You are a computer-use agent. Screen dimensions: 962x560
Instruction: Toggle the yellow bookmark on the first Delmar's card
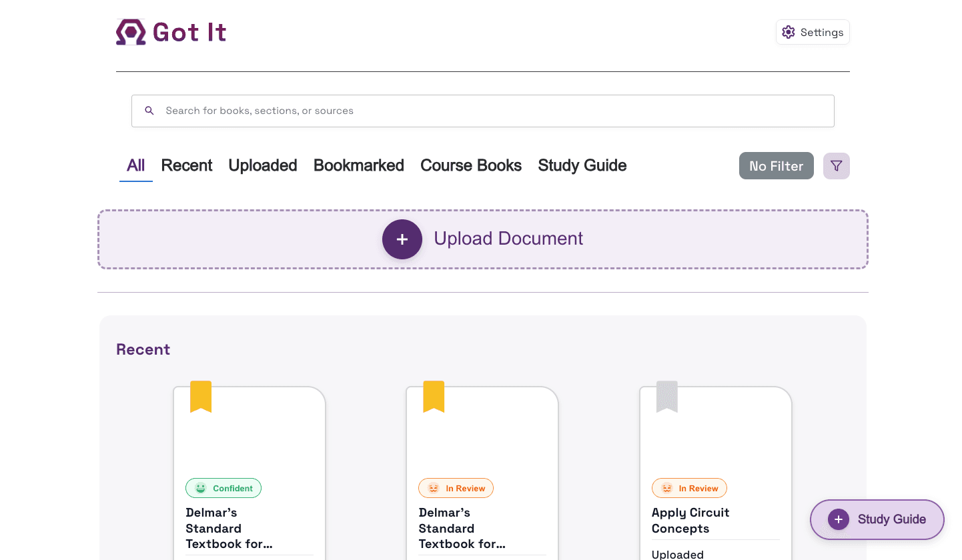201,397
